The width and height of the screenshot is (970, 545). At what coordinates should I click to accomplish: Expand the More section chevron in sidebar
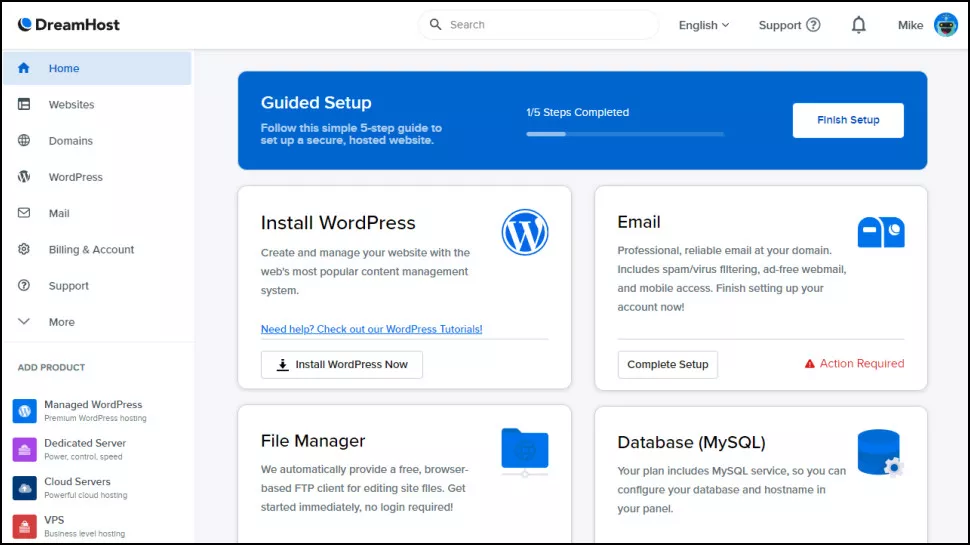[x=24, y=321]
